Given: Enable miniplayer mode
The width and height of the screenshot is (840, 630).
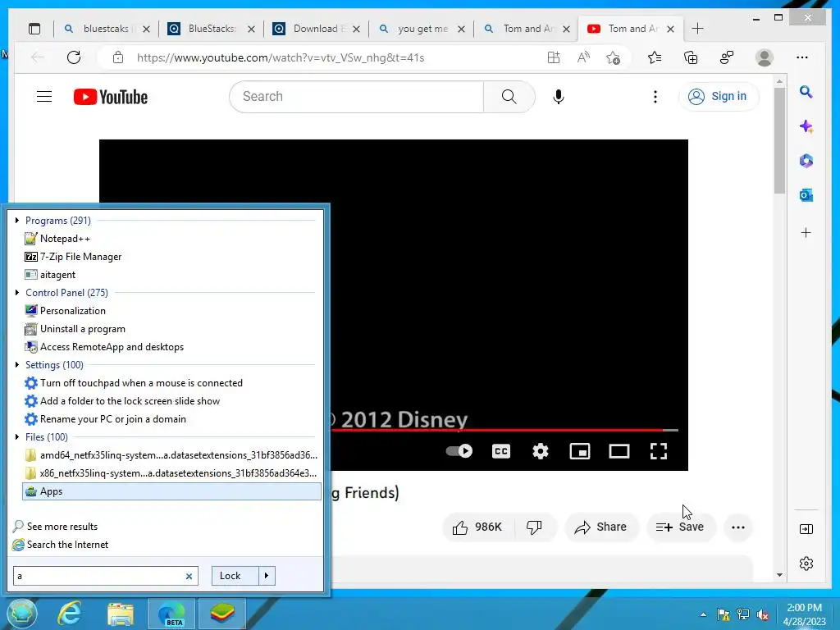Looking at the screenshot, I should [x=580, y=451].
